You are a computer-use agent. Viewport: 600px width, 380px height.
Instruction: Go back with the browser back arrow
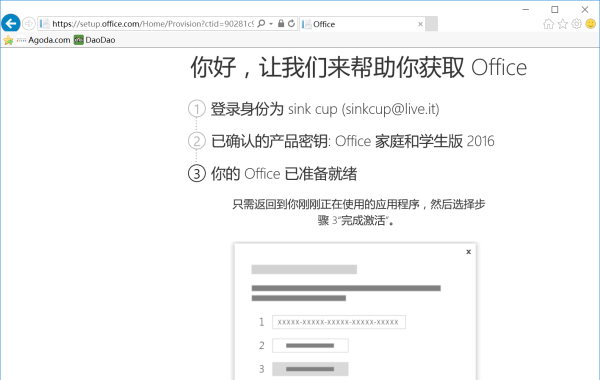coord(11,23)
